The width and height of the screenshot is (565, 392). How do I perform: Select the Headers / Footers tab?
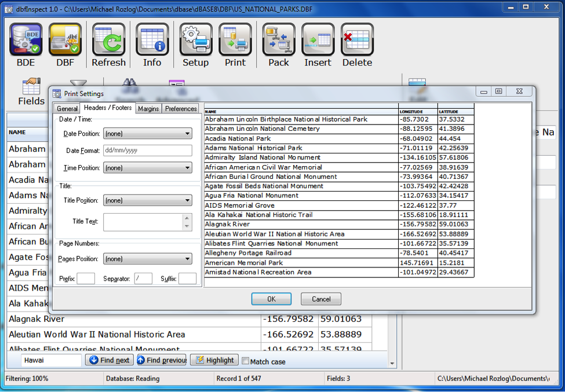(108, 108)
